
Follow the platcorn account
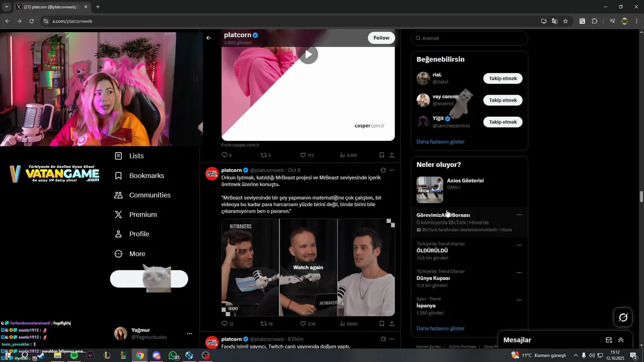pyautogui.click(x=381, y=38)
